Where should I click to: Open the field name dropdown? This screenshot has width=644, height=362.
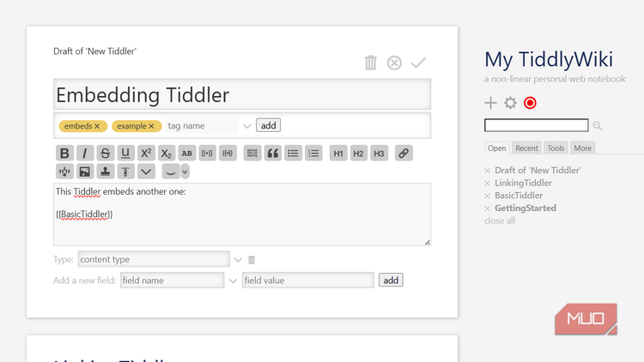(x=233, y=281)
